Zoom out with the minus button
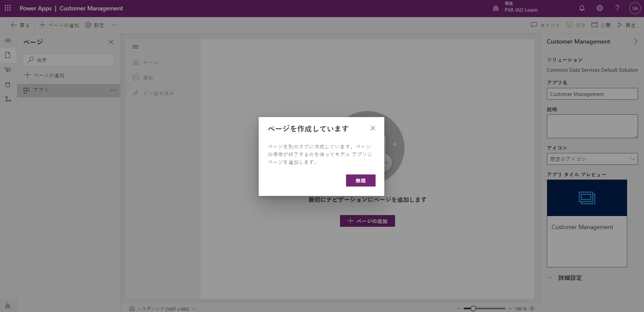 pos(459,309)
